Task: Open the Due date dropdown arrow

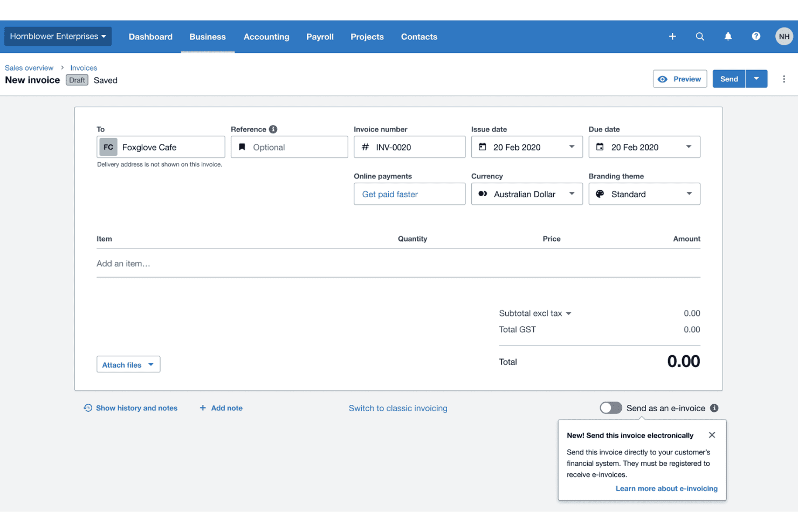Action: pos(689,147)
